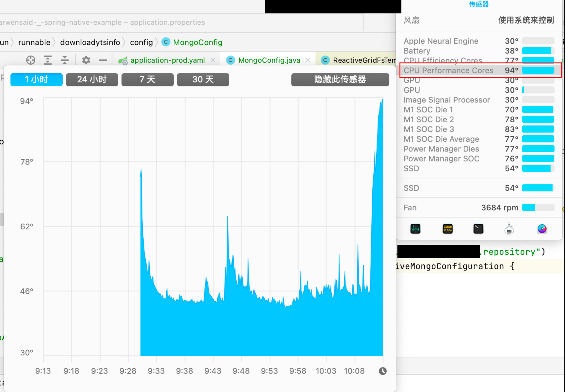Hide the tool window with minus icon
The height and width of the screenshot is (392, 565).
[x=103, y=60]
